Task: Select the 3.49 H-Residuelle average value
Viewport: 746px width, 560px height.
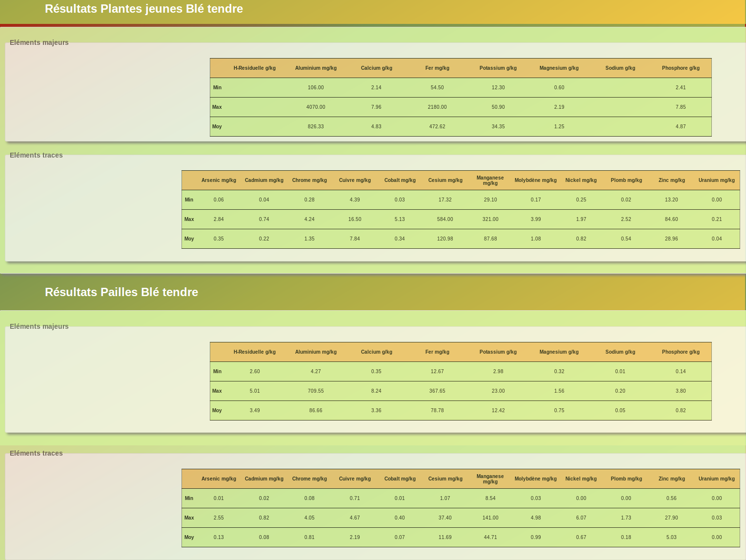Action: (x=255, y=410)
